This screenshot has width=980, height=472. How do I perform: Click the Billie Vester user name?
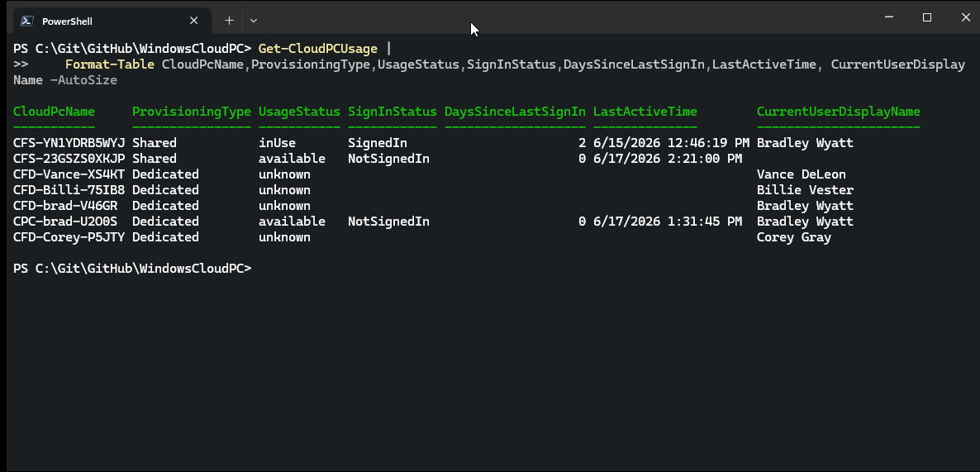point(804,190)
